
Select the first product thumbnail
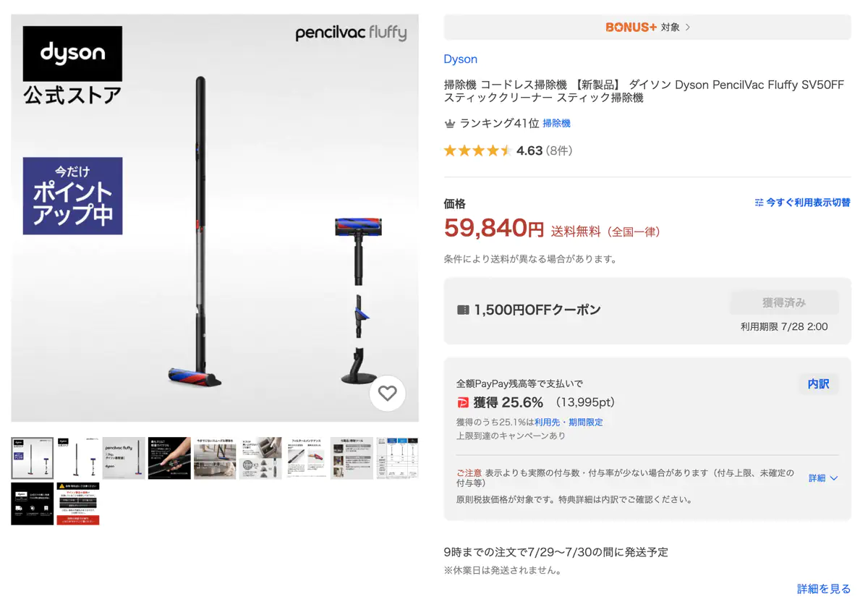[33, 458]
